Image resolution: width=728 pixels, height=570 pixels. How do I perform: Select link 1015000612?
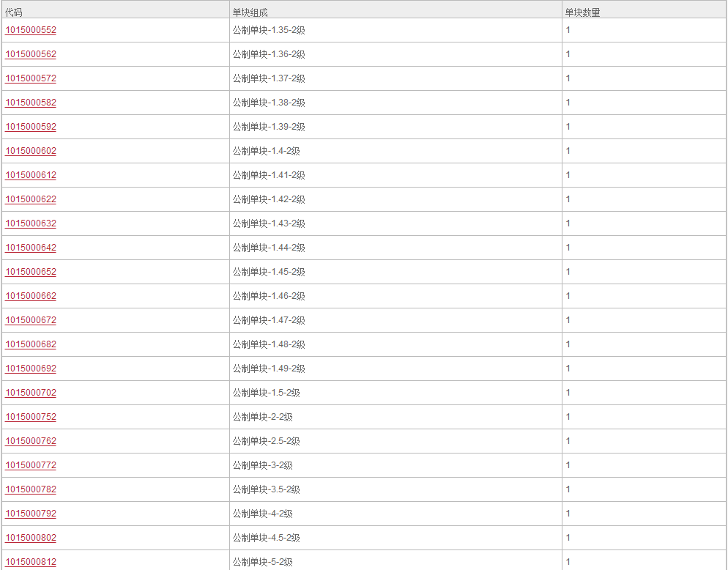31,175
